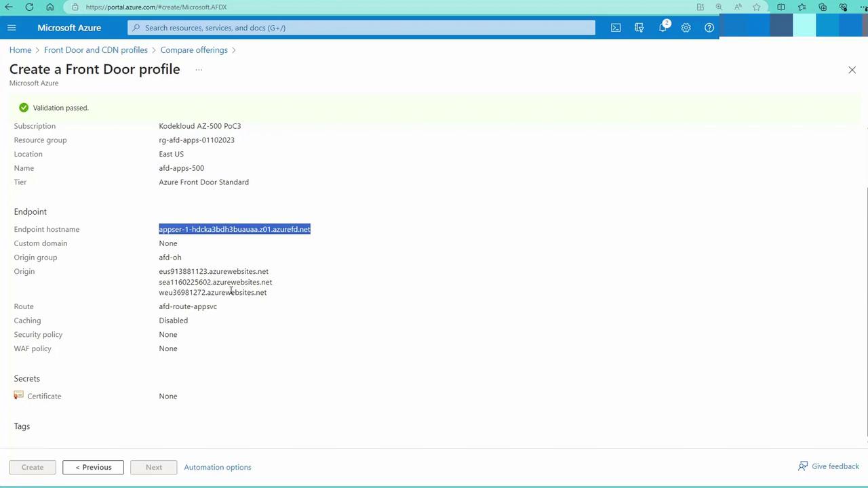The image size is (868, 488).
Task: Open the browser app install icon
Action: pyautogui.click(x=701, y=7)
